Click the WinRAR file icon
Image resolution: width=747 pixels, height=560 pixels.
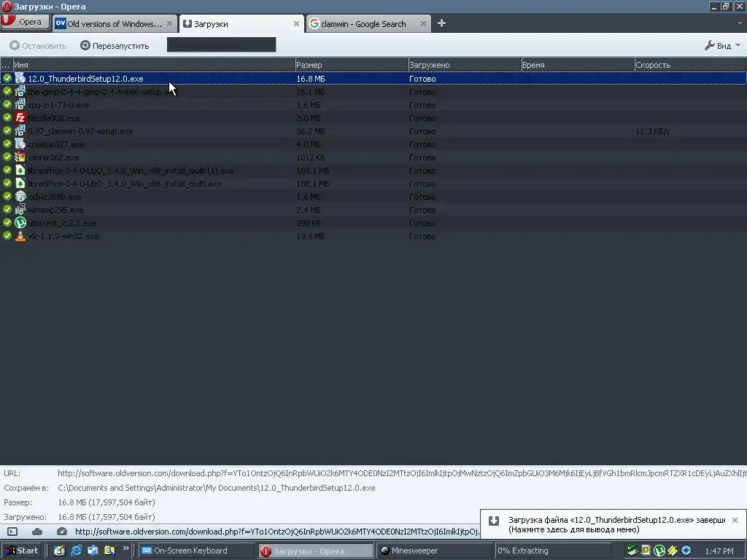click(20, 157)
